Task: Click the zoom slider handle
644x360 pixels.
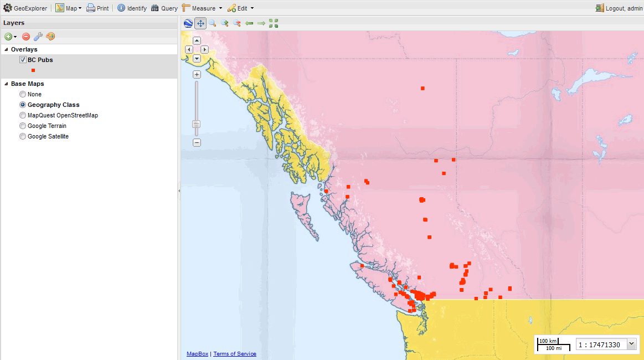Action: (196, 124)
